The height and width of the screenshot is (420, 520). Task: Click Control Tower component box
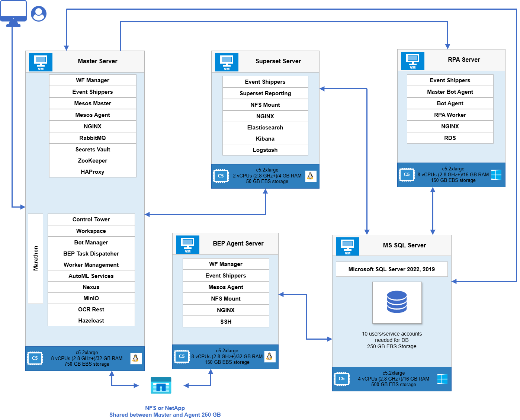(x=91, y=219)
